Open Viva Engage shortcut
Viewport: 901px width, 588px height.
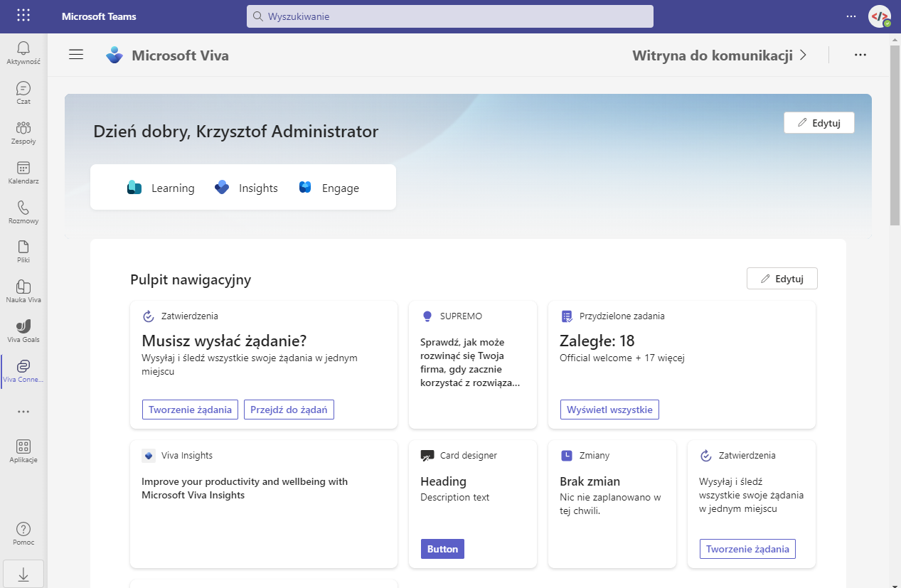coord(329,188)
